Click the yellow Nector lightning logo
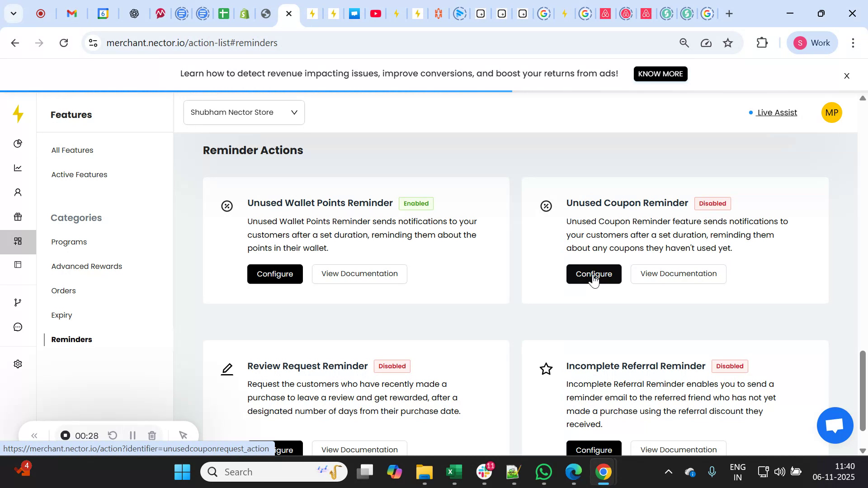The width and height of the screenshot is (868, 488). pyautogui.click(x=18, y=114)
